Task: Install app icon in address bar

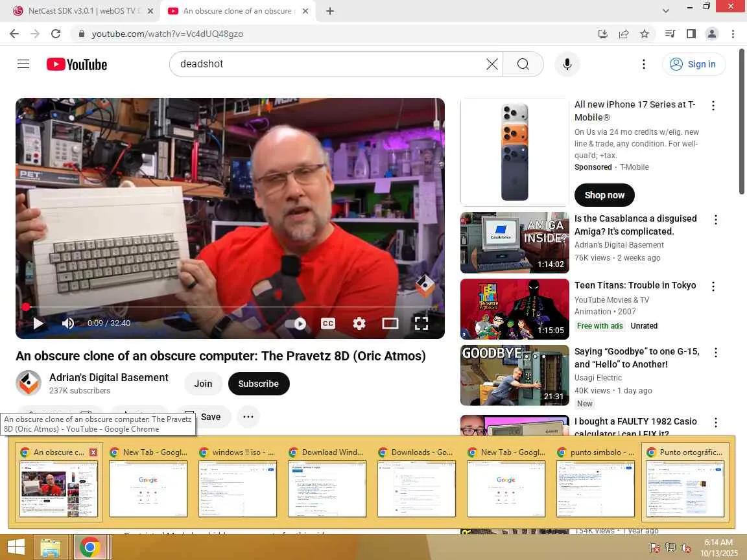Action: click(602, 34)
